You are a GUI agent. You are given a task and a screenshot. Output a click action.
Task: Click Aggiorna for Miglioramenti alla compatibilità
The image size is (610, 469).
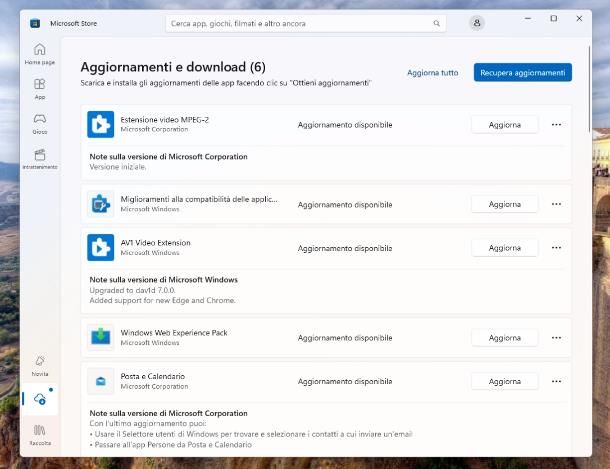click(x=505, y=204)
